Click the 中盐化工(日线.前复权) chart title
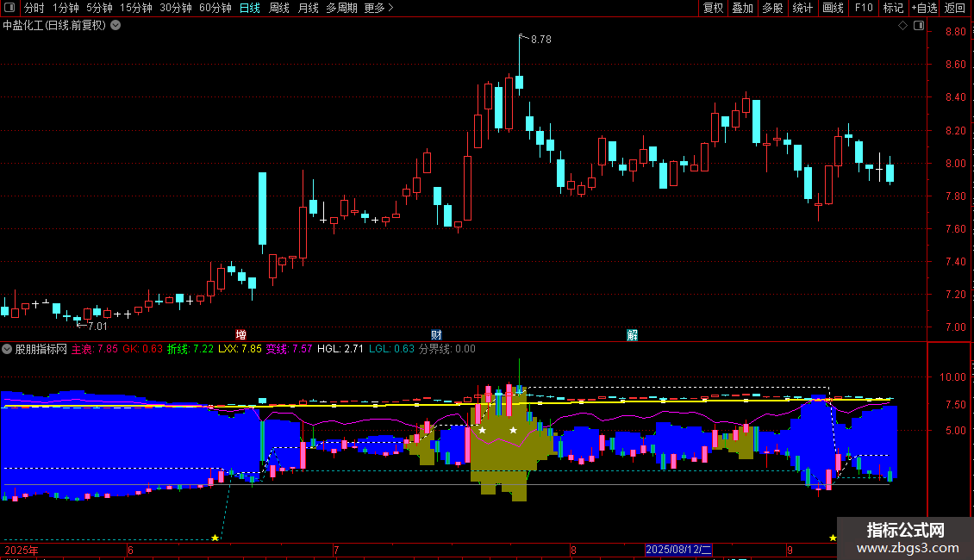The height and width of the screenshot is (560, 974). coord(54,26)
